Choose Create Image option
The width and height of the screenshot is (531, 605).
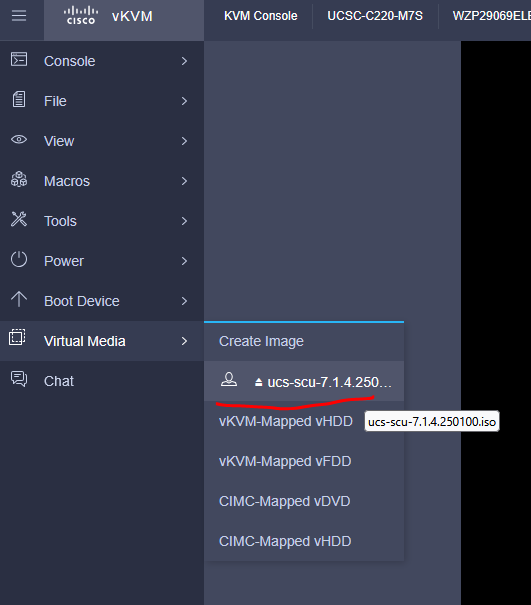pos(261,341)
